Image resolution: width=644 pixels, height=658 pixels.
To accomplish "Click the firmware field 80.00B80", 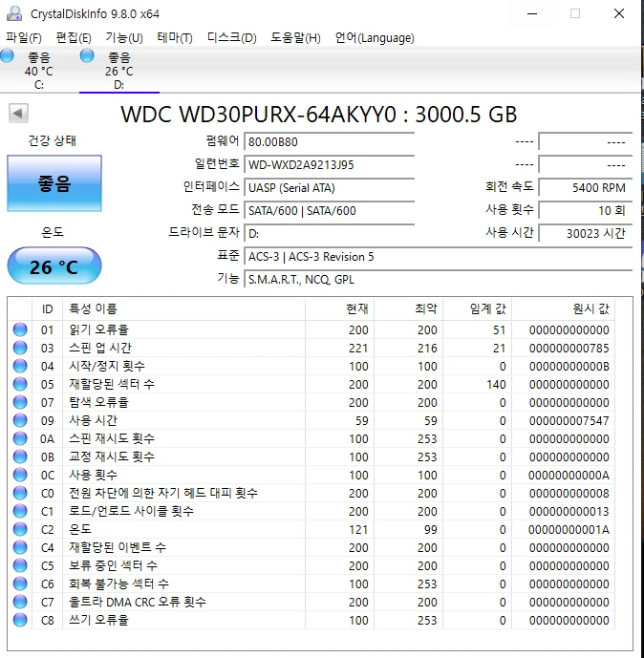I will click(330, 142).
